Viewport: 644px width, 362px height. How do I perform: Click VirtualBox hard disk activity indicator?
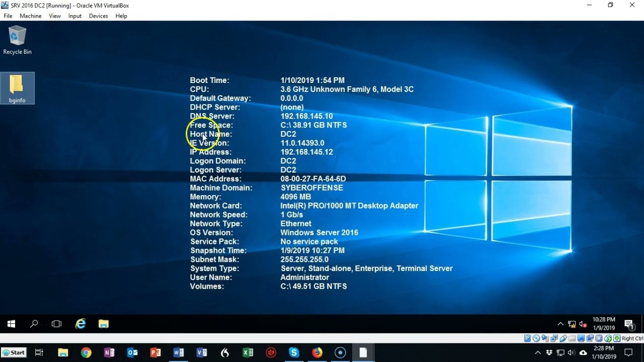coord(527,338)
